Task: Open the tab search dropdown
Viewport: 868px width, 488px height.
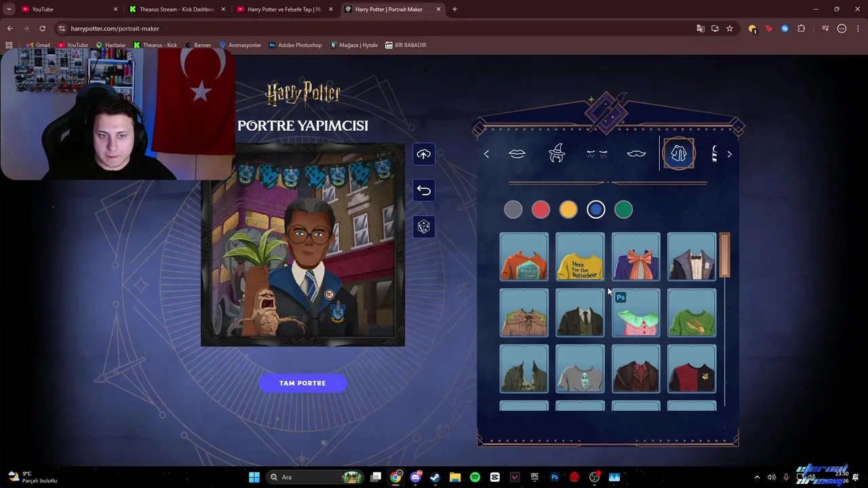Action: coord(8,9)
